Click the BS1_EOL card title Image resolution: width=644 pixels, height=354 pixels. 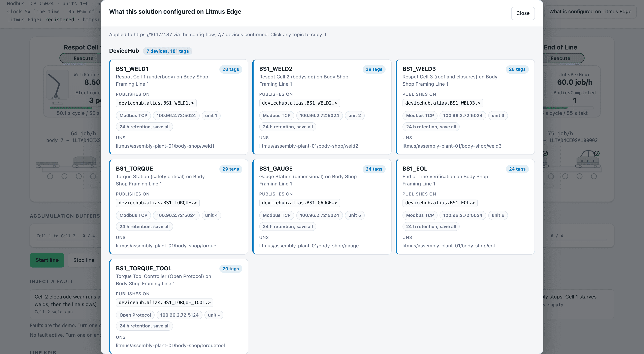(x=415, y=168)
